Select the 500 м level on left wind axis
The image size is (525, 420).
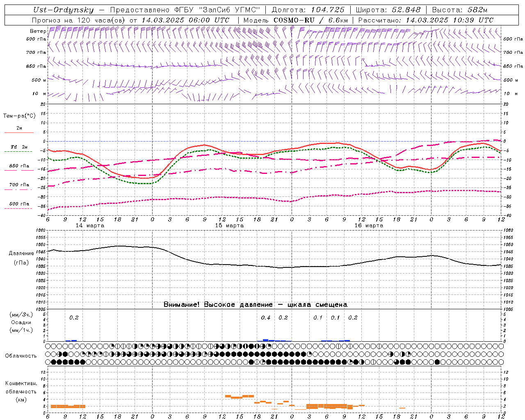[39, 80]
